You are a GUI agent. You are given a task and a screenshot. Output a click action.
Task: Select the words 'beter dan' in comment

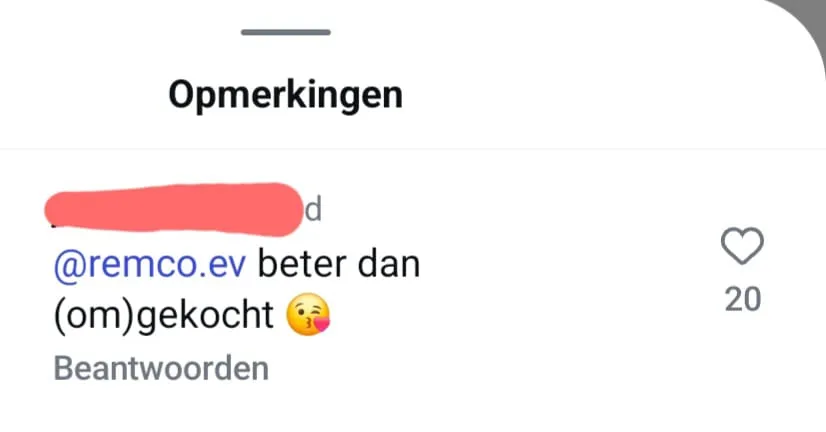click(339, 264)
